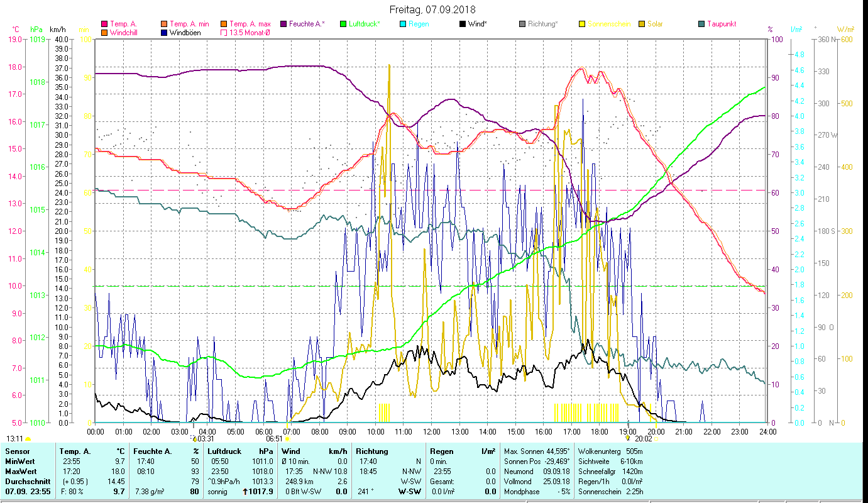Click the moon icon beside 03:31
The height and width of the screenshot is (503, 868).
193,438
